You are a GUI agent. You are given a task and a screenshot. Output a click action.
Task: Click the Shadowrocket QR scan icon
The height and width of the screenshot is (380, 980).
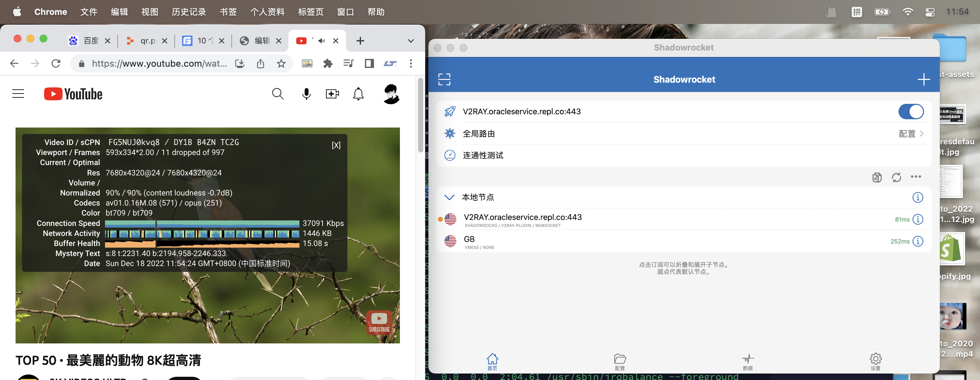(444, 79)
